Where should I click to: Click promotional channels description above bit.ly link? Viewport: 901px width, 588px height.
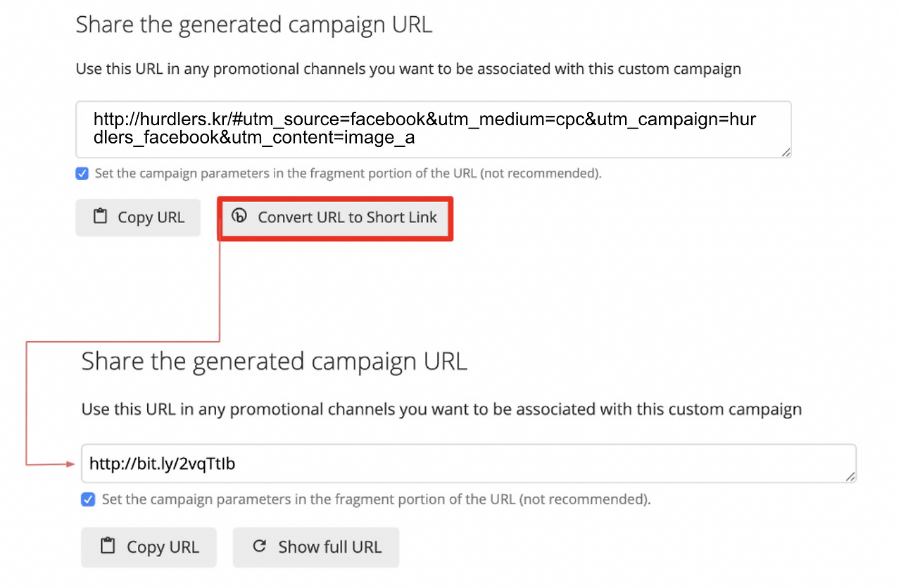click(441, 409)
